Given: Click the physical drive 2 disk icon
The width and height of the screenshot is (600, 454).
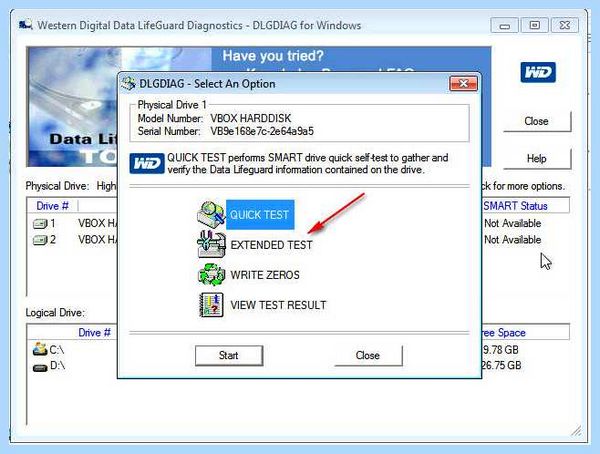Looking at the screenshot, I should (40, 240).
